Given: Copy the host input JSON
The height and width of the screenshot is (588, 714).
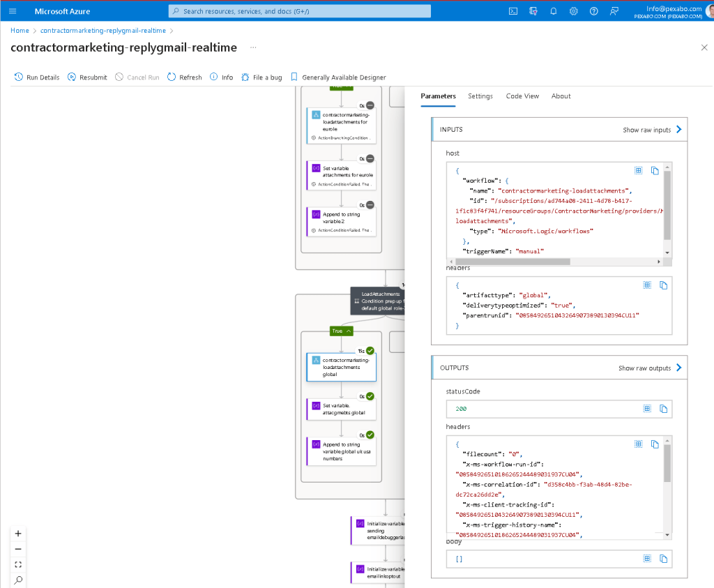Looking at the screenshot, I should click(x=655, y=170).
